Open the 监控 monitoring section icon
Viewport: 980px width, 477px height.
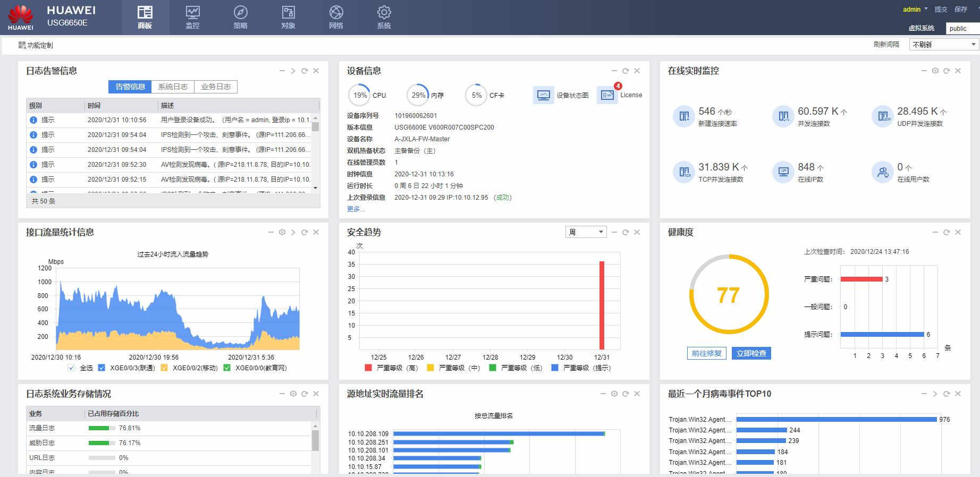point(192,13)
